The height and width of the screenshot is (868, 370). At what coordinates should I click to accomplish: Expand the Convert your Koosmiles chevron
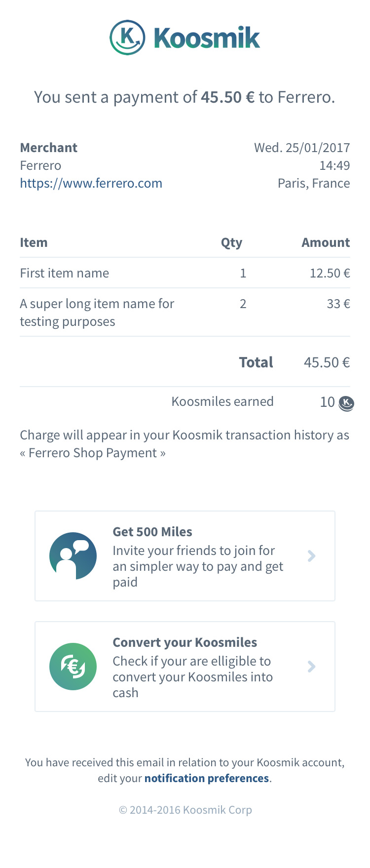pyautogui.click(x=311, y=667)
